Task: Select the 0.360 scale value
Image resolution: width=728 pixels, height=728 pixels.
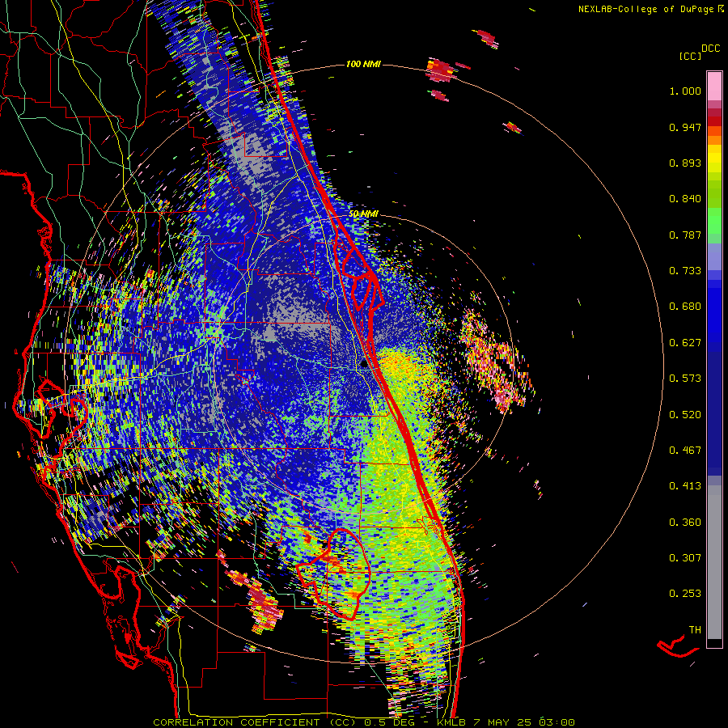Action: [685, 523]
